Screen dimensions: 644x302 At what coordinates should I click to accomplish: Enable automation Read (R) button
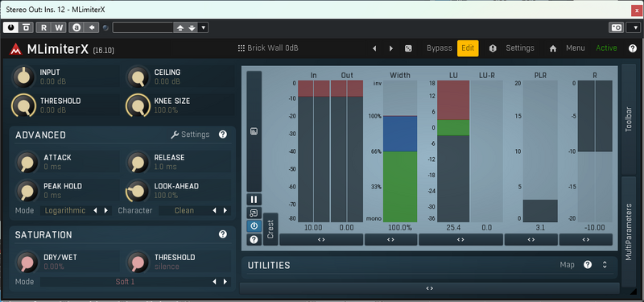coord(43,27)
